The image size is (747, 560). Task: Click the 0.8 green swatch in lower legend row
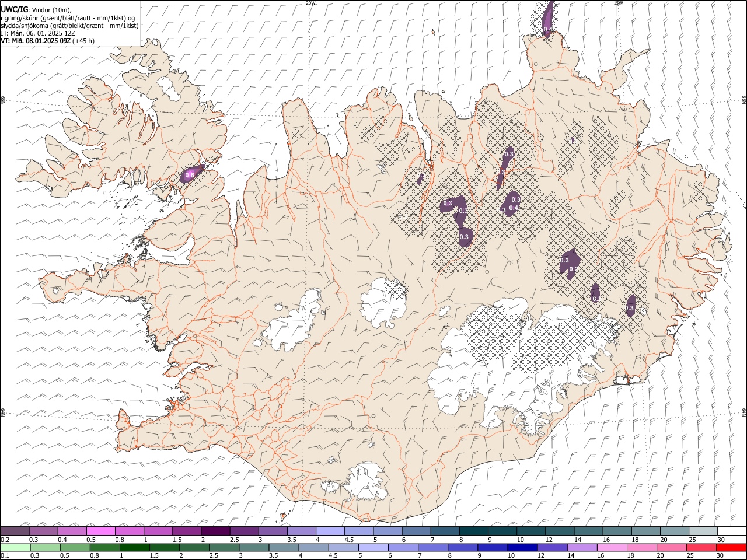(x=104, y=547)
